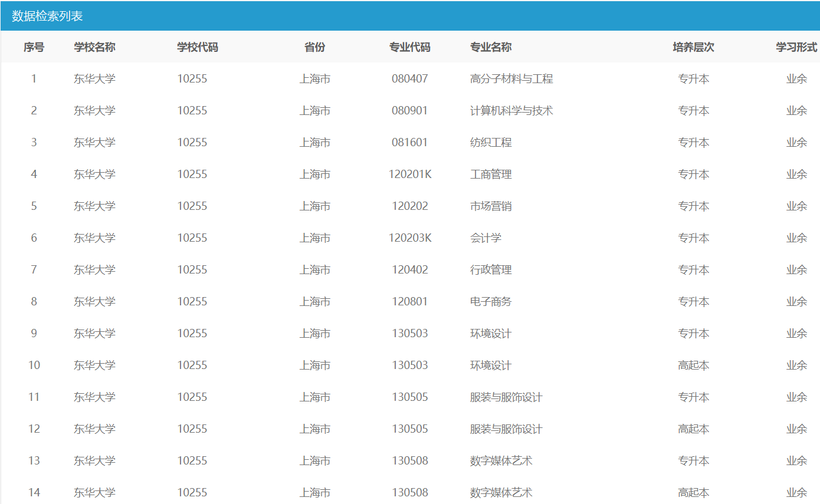Image resolution: width=820 pixels, height=504 pixels.
Task: Click 环境设计 in row 10
Action: [491, 365]
